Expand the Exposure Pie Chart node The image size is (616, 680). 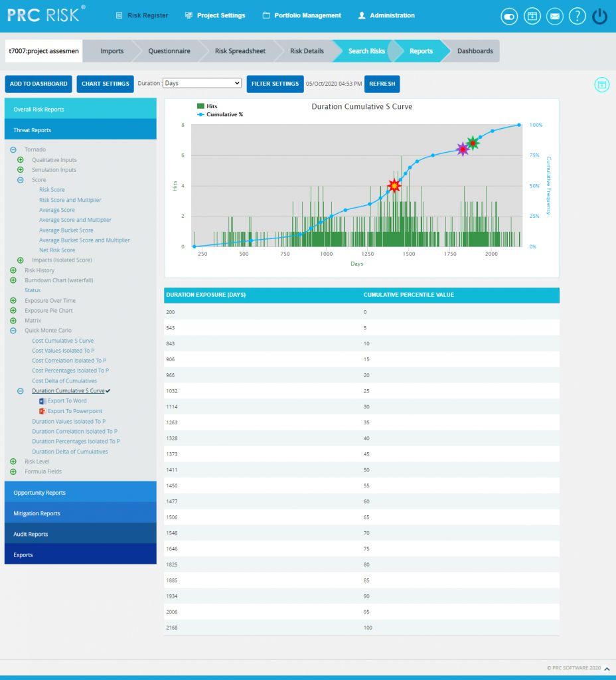click(13, 311)
